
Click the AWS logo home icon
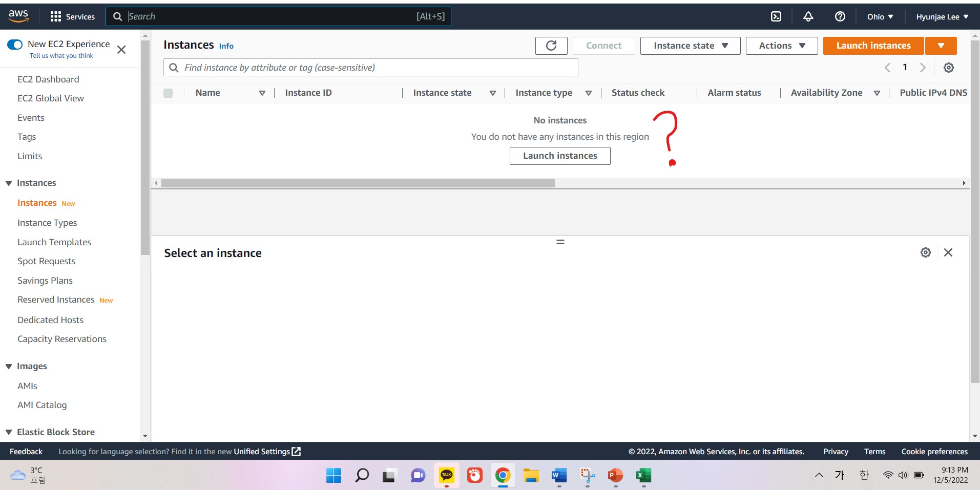click(18, 16)
